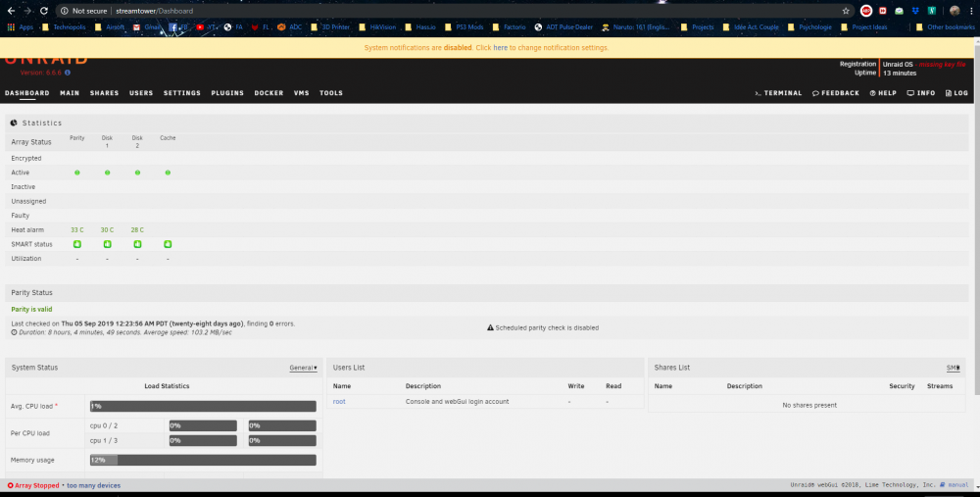The height and width of the screenshot is (497, 980).
Task: Open the YT YouTube bookmark
Action: click(x=206, y=27)
